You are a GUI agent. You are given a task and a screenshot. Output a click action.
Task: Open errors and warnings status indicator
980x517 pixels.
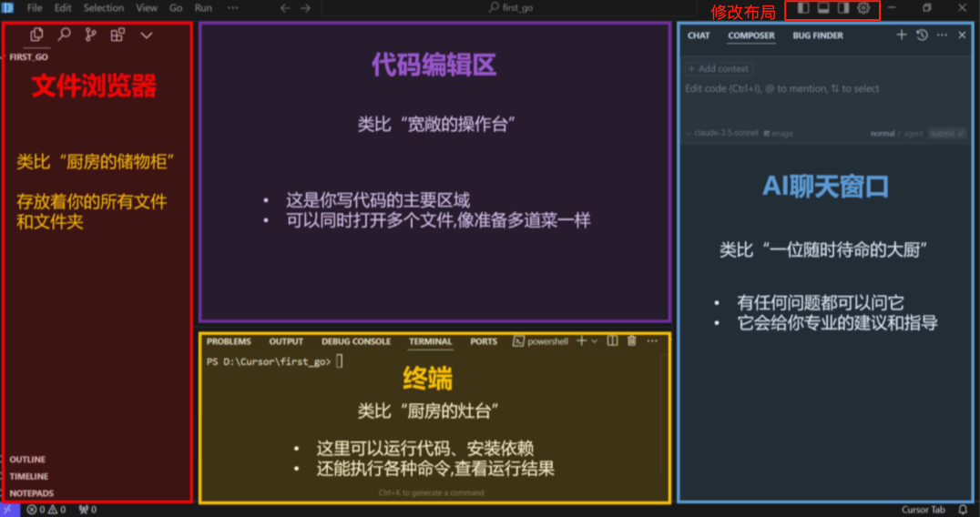coord(46,510)
